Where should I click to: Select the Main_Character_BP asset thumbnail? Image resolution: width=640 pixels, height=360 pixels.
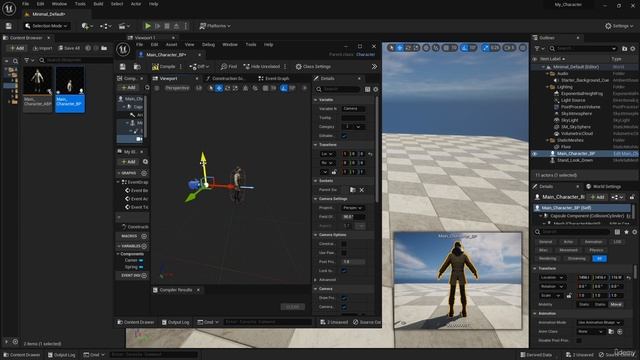click(70, 89)
